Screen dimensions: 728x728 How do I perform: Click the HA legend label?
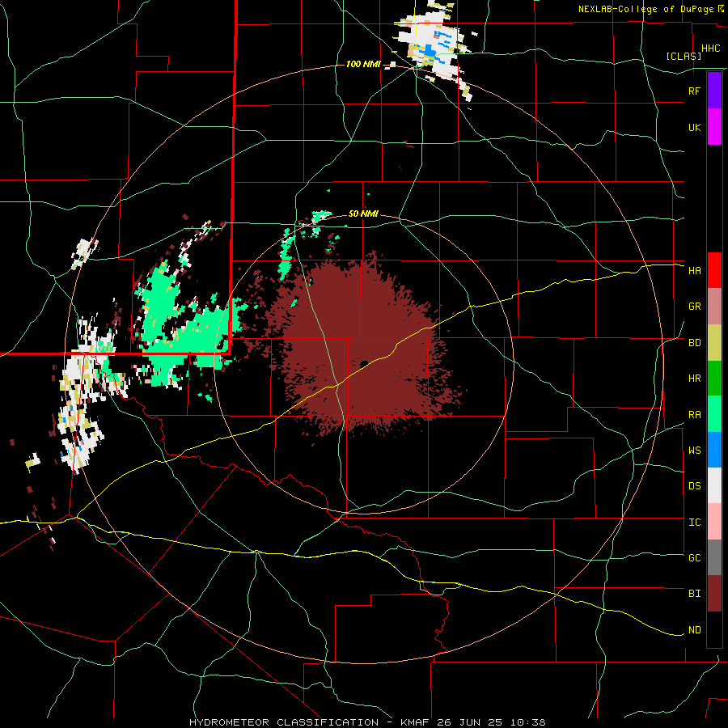(x=694, y=270)
